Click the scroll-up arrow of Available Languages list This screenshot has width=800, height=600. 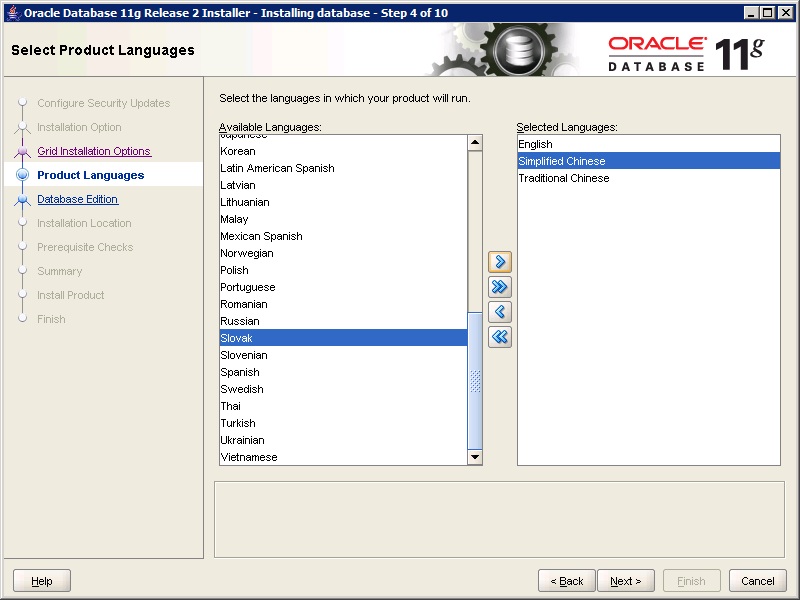[475, 143]
